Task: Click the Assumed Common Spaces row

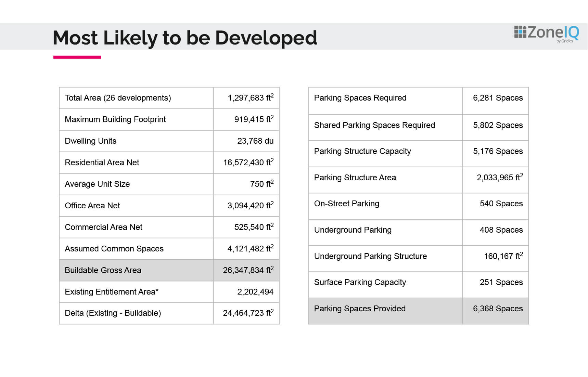Action: [169, 249]
